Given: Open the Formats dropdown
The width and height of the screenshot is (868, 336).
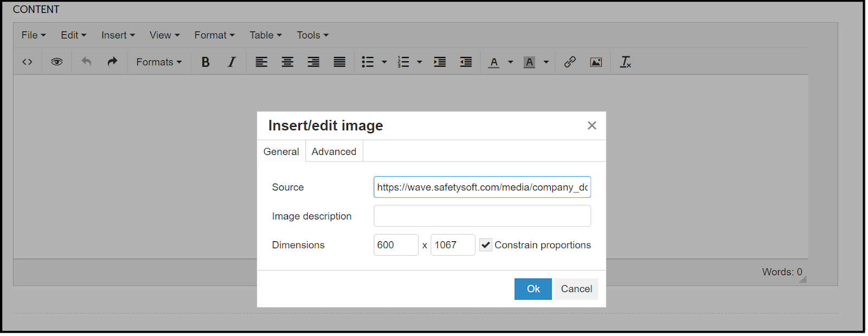Looking at the screenshot, I should pyautogui.click(x=159, y=62).
